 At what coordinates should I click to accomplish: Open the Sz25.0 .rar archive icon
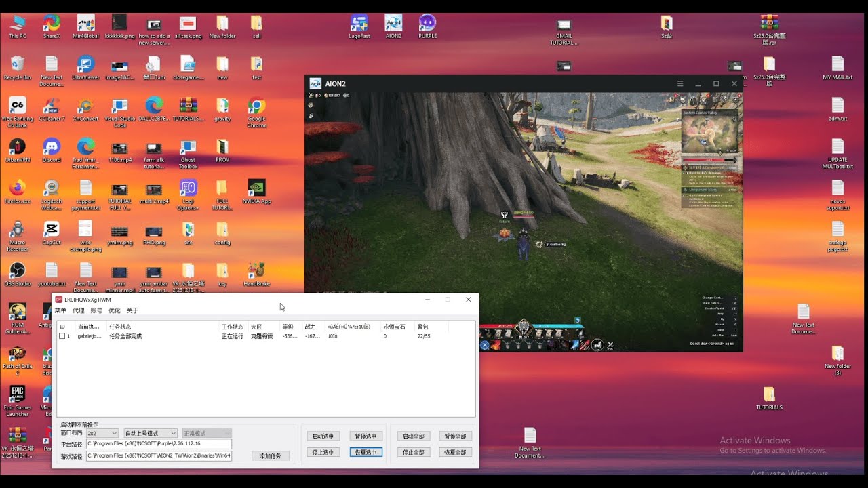tap(769, 30)
